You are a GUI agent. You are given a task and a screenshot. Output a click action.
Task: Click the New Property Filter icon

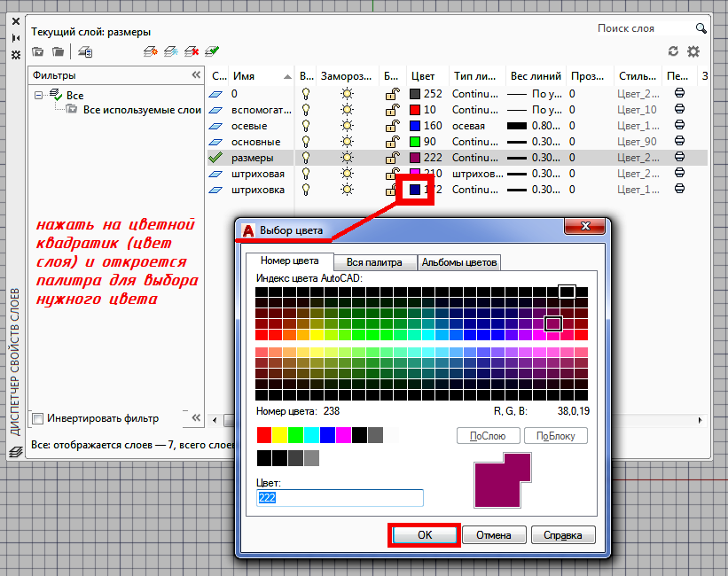click(38, 52)
